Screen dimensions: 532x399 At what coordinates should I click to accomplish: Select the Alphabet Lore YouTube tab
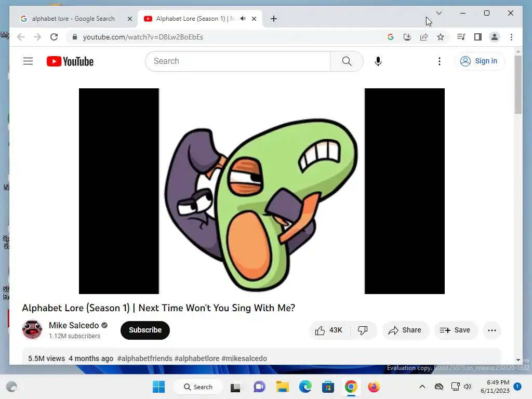(195, 19)
